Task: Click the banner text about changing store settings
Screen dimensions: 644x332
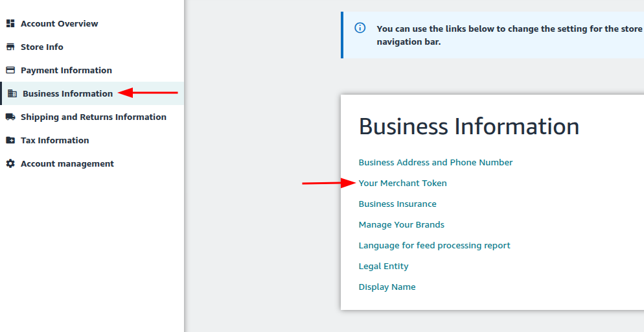Action: (x=510, y=35)
